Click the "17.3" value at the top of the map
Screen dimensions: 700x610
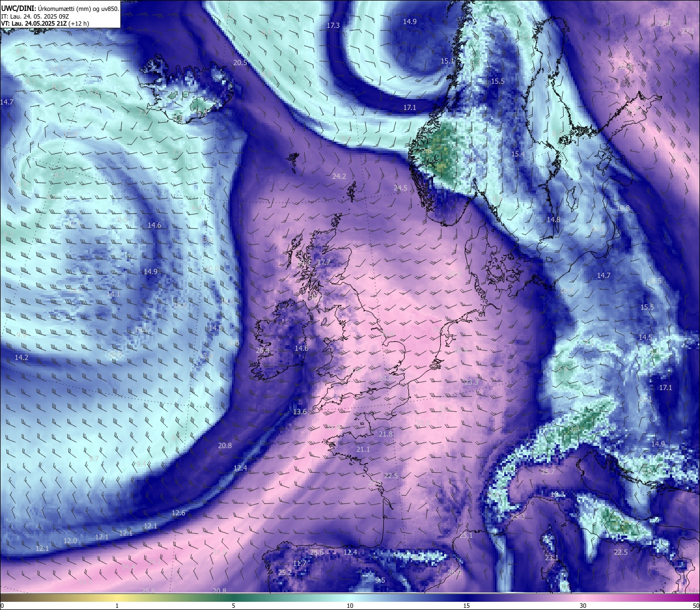click(334, 26)
